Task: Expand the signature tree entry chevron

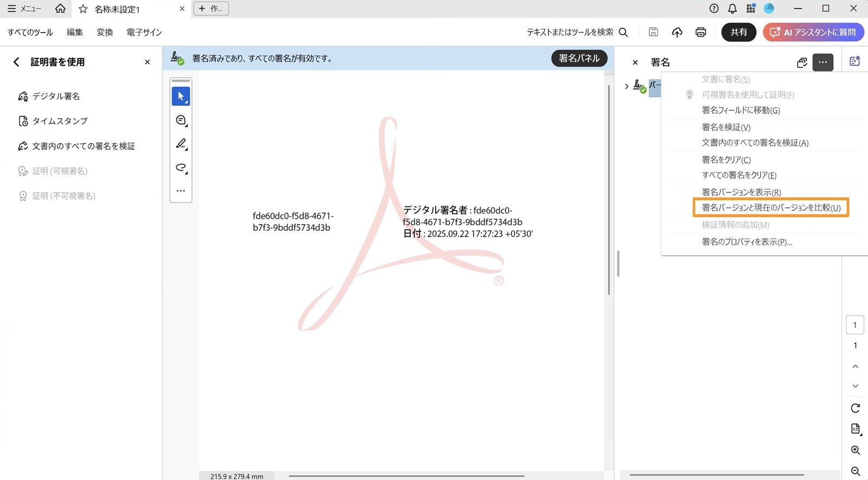Action: point(627,86)
